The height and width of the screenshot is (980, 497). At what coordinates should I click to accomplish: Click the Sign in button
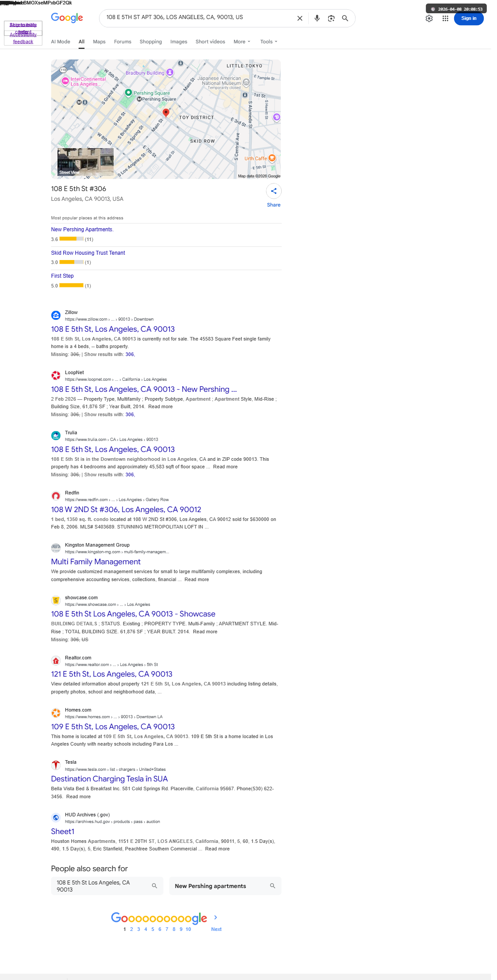(469, 19)
